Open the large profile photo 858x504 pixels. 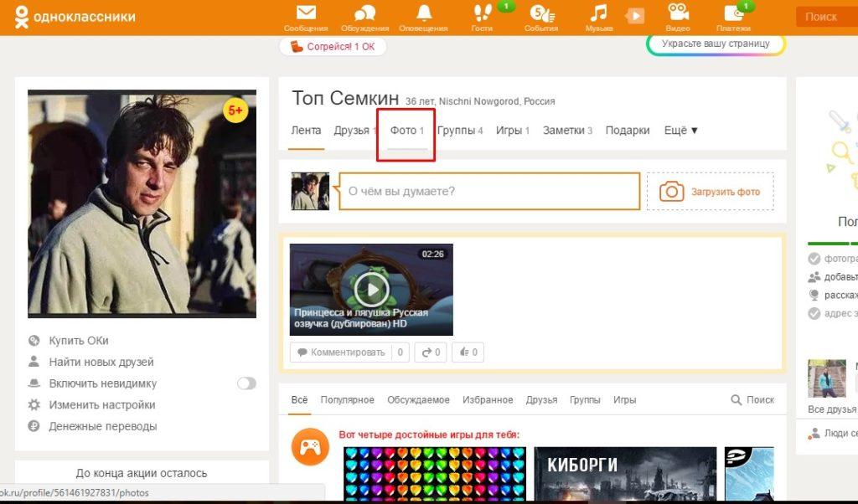pyautogui.click(x=142, y=203)
